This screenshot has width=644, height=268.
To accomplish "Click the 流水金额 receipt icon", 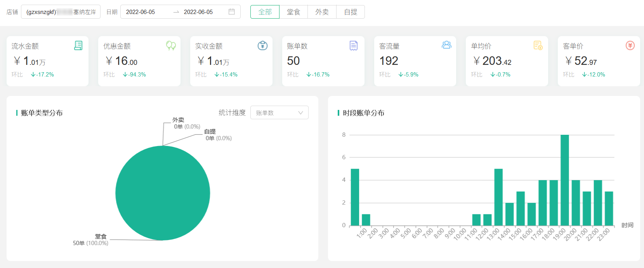I will (78, 46).
